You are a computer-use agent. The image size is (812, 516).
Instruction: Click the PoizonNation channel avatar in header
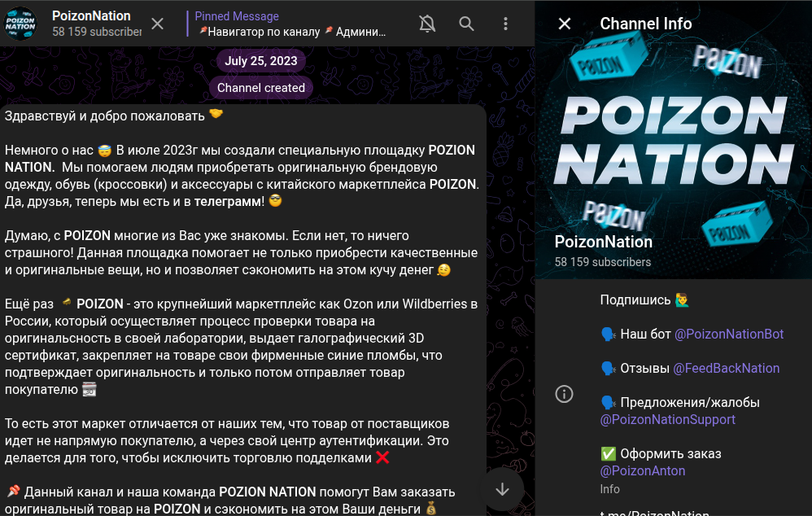pos(20,24)
